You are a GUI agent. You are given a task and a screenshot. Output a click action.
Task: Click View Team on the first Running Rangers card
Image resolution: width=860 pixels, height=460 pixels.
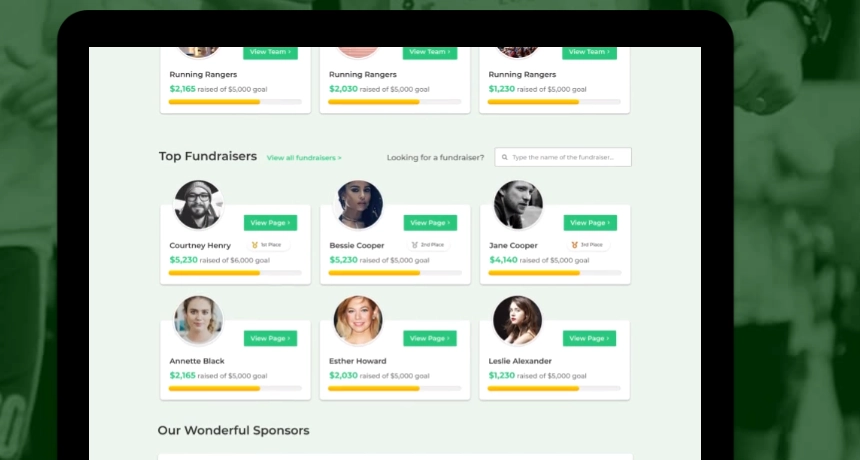click(x=270, y=52)
